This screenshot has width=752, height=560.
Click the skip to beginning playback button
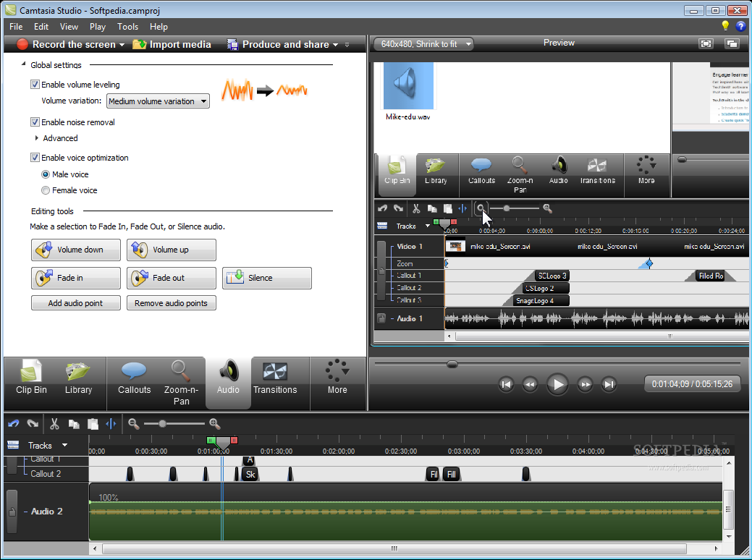pos(506,384)
